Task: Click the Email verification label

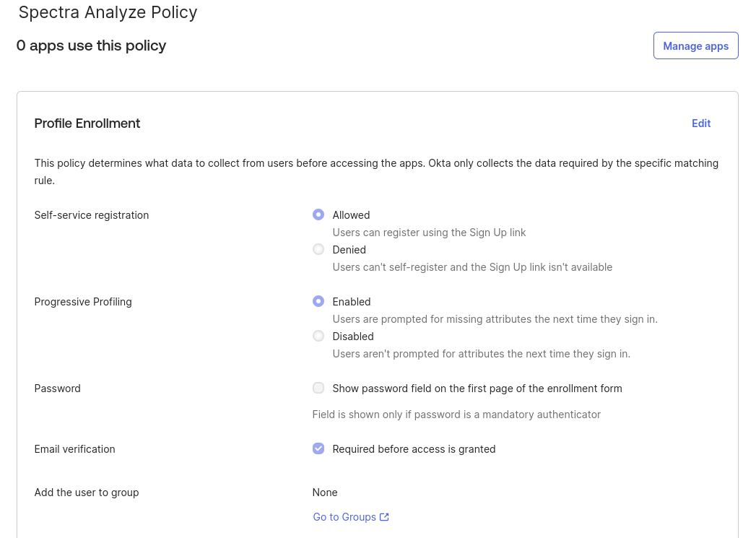Action: click(x=74, y=449)
